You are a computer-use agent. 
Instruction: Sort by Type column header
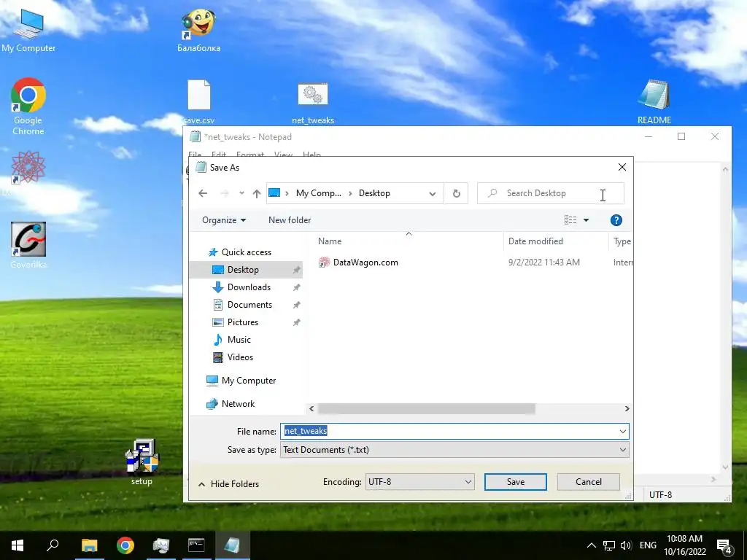(621, 241)
